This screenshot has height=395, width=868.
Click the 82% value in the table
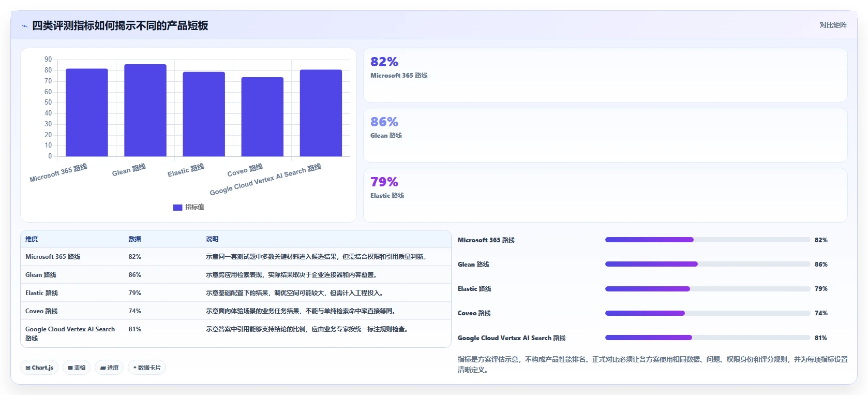coord(135,257)
